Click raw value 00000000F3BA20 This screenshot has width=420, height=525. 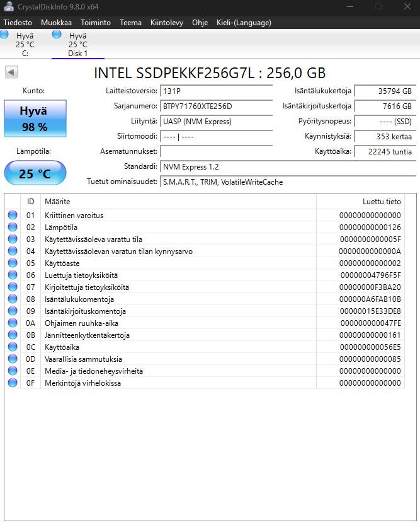[370, 287]
